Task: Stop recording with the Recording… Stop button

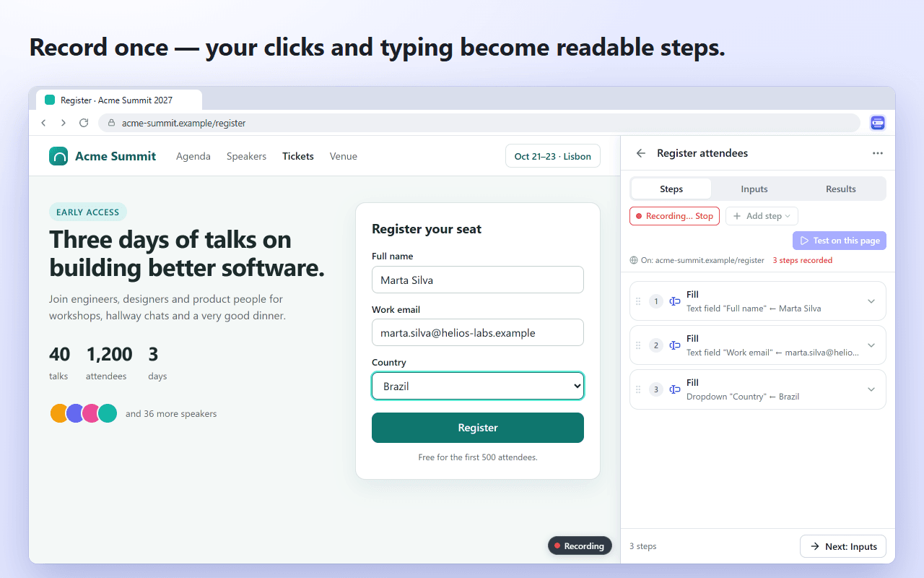Action: (x=674, y=216)
